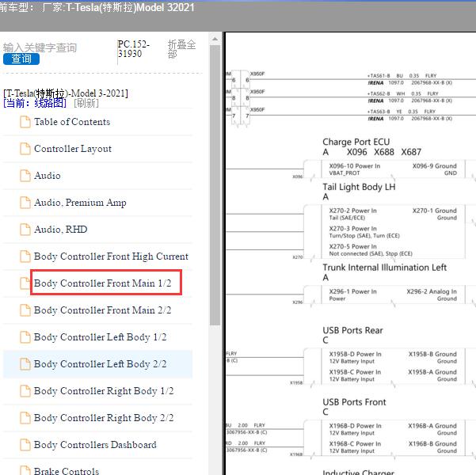This screenshot has width=476, height=475.
Task: Click the X270-2 Power In pin label
Action: click(x=352, y=211)
